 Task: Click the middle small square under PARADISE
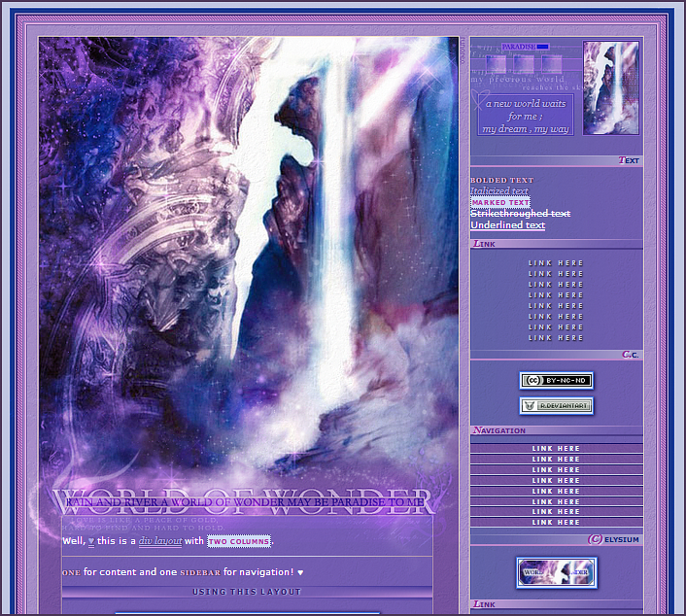click(524, 64)
